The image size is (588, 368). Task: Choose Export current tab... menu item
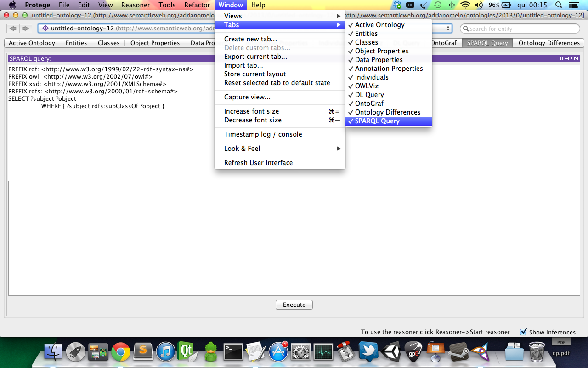pyautogui.click(x=280, y=57)
